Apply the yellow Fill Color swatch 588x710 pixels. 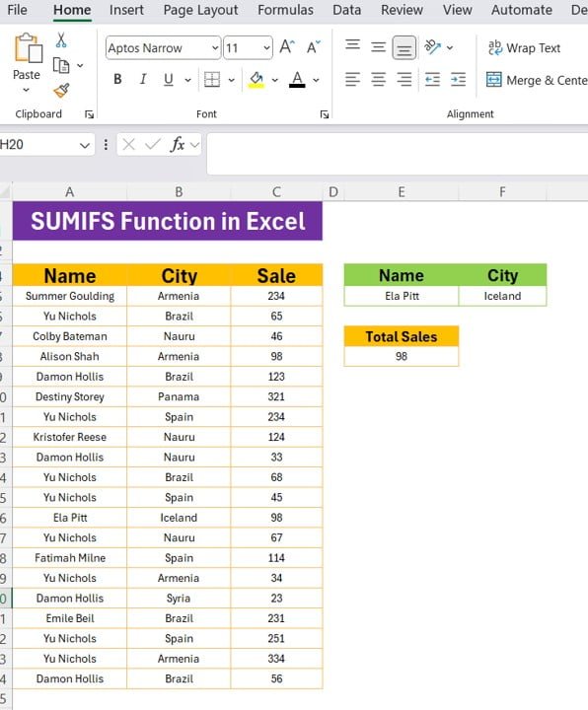click(x=256, y=80)
